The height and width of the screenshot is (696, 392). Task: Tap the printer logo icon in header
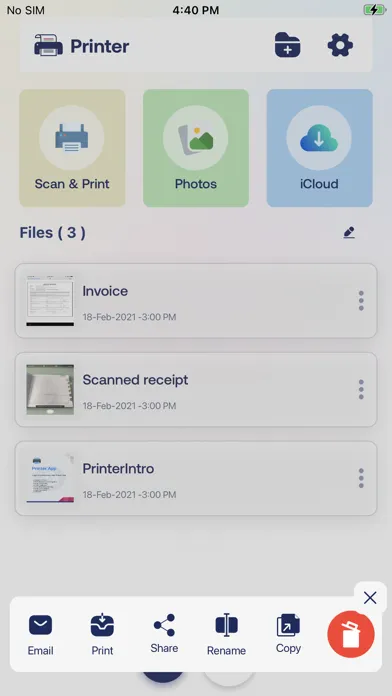pos(48,45)
